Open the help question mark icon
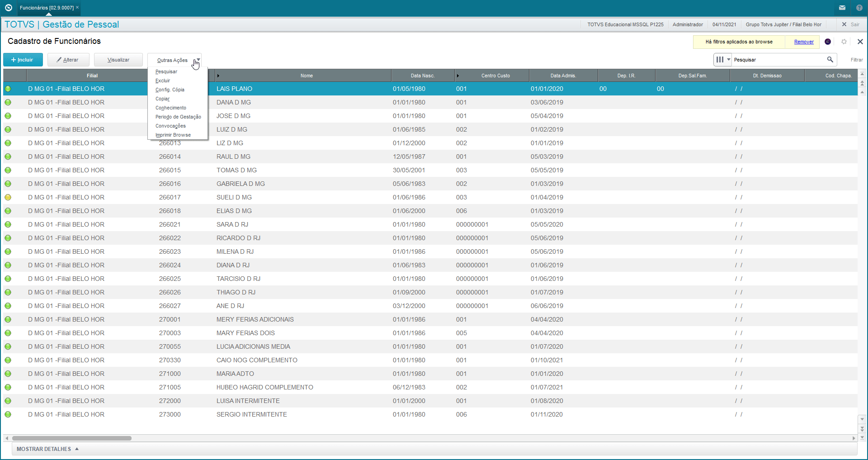The image size is (868, 460). click(x=859, y=8)
